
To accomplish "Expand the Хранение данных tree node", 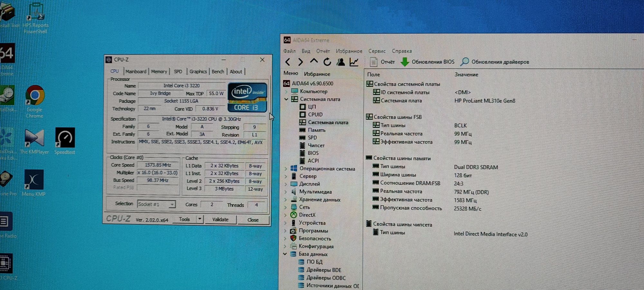I will point(286,199).
